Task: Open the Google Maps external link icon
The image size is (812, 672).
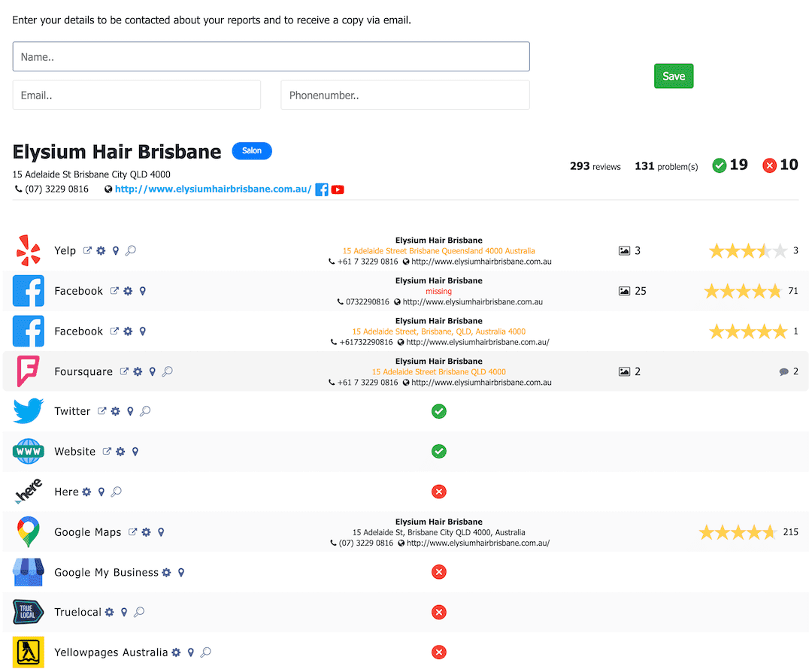Action: coord(132,532)
